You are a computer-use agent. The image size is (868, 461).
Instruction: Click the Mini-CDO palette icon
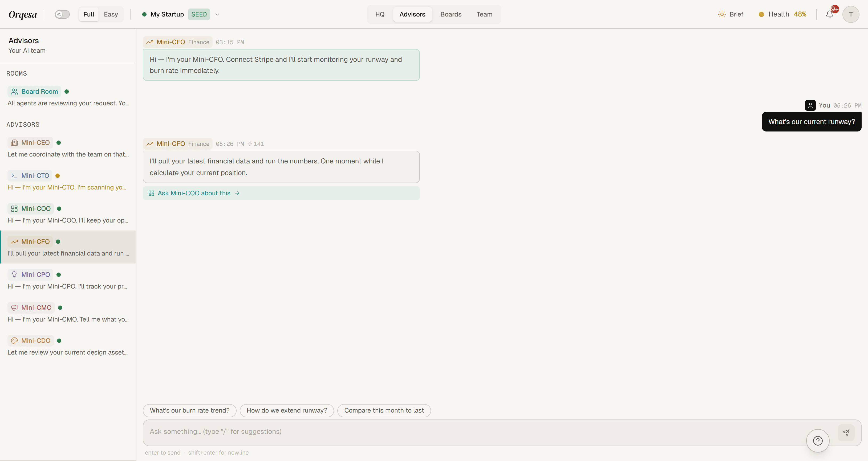tap(14, 340)
